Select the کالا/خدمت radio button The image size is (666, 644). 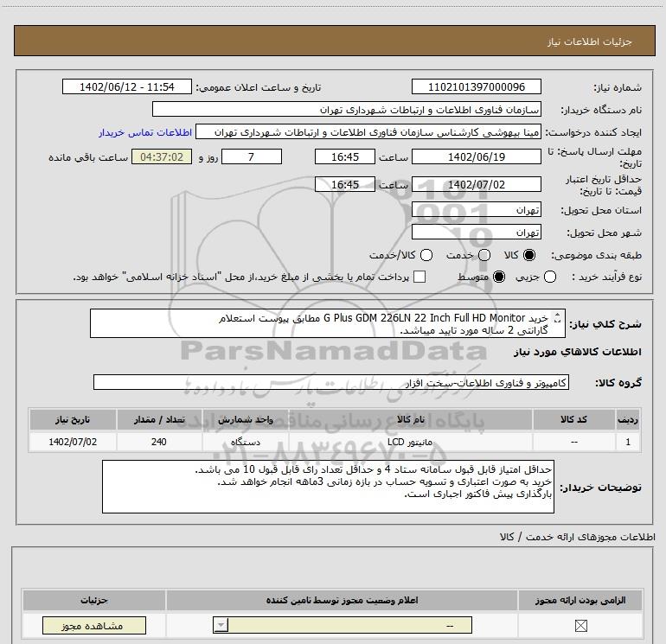pos(426,255)
